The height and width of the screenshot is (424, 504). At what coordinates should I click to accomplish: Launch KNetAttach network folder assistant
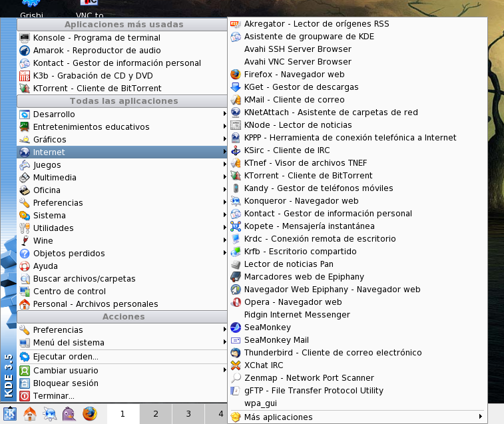(x=358, y=112)
